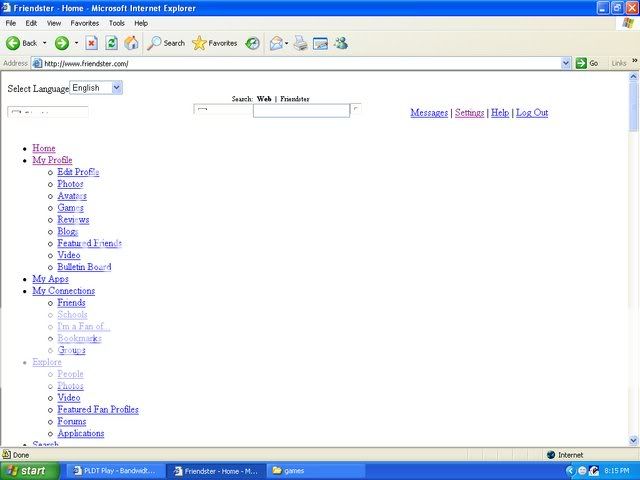Open the Edit Profile link

(x=78, y=172)
